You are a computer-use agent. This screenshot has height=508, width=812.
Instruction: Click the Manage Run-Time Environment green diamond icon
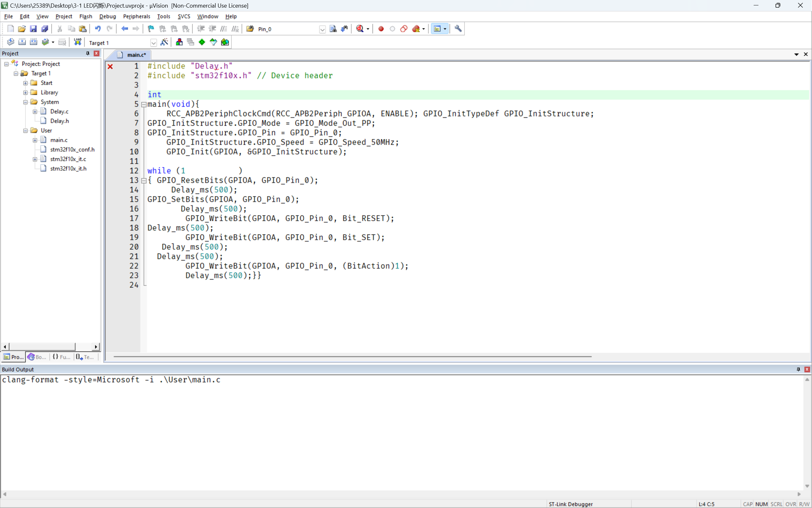point(202,42)
